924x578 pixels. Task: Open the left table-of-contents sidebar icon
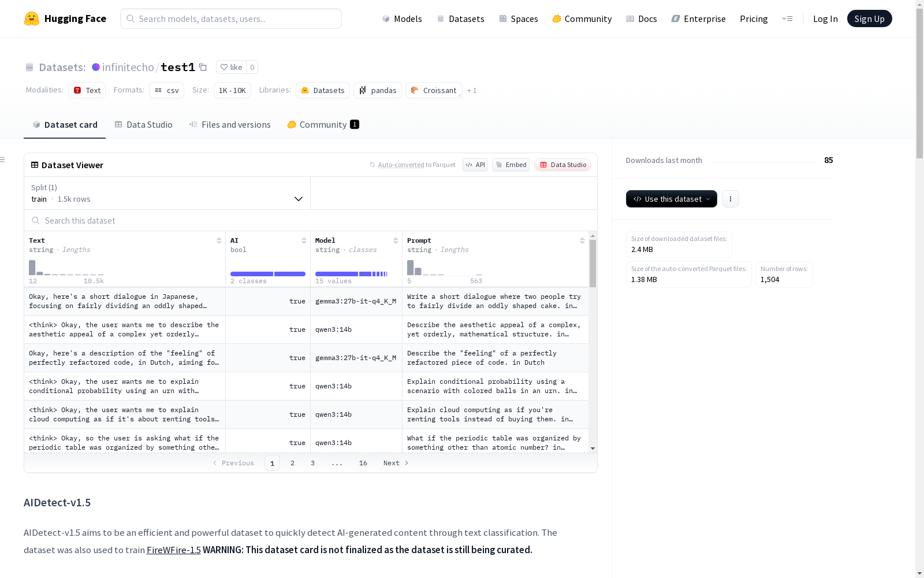point(2,160)
